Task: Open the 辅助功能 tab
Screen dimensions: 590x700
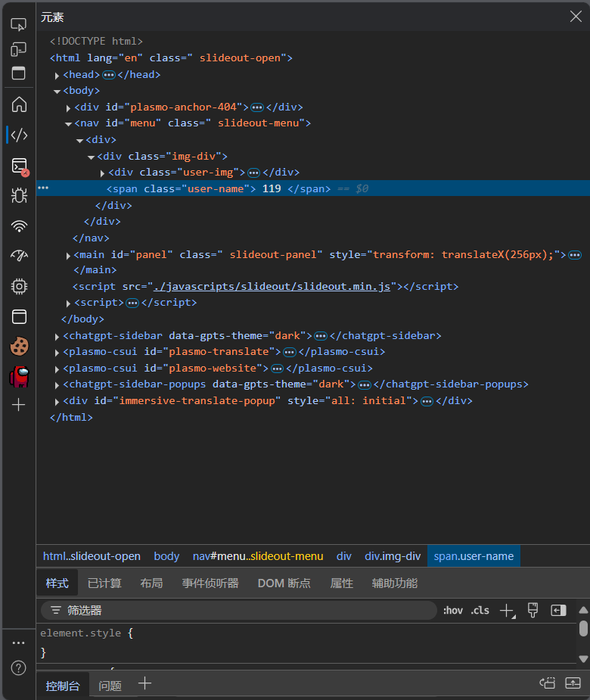Action: coord(395,583)
